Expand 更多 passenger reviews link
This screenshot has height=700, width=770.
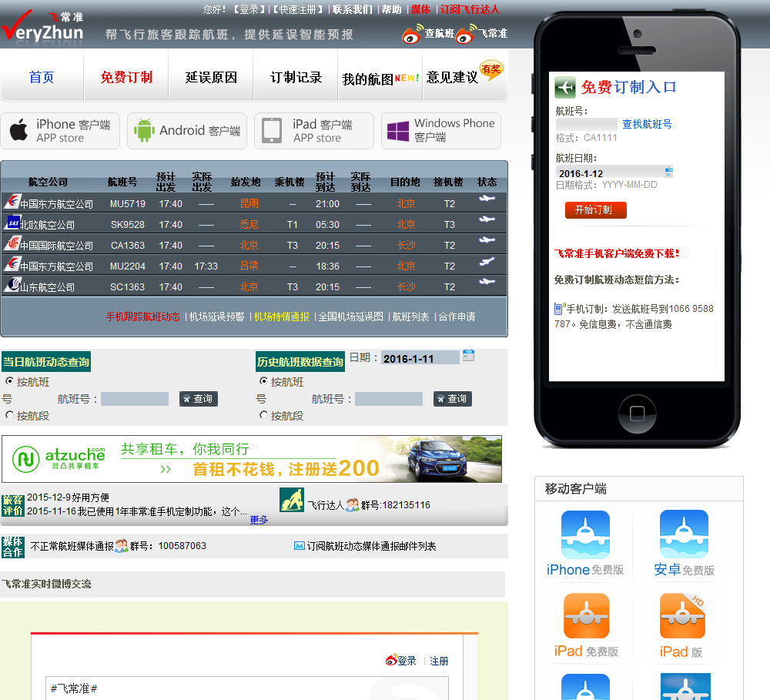(x=259, y=520)
